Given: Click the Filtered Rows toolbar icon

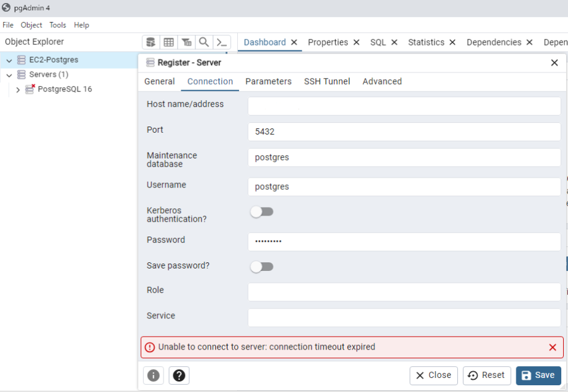Looking at the screenshot, I should coord(186,42).
